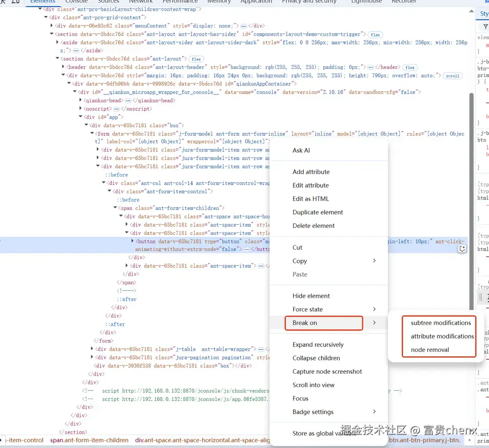Collapse the div class="box" node

point(86,125)
